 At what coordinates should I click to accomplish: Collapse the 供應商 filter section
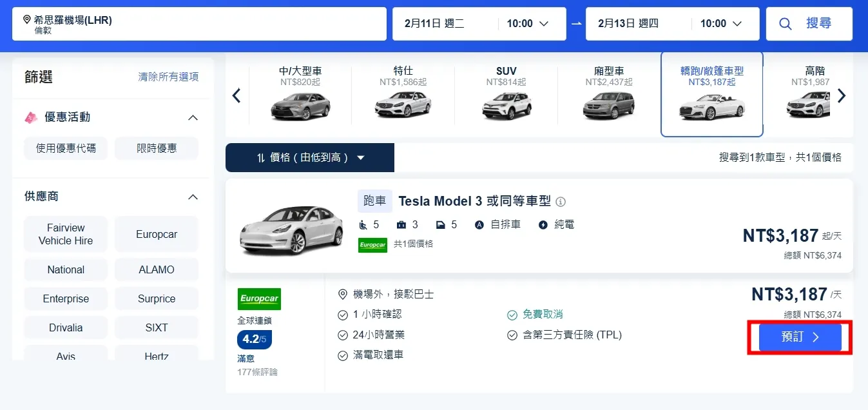192,197
